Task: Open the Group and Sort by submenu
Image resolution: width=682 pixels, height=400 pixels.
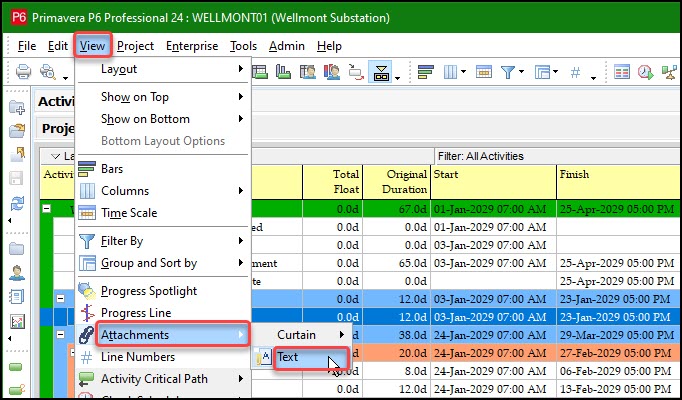Action: (x=163, y=263)
